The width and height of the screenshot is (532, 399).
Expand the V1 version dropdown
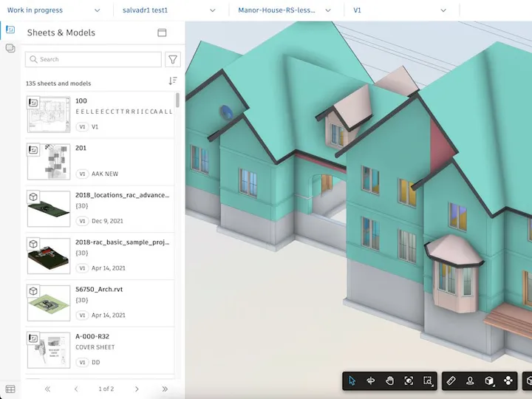399,10
